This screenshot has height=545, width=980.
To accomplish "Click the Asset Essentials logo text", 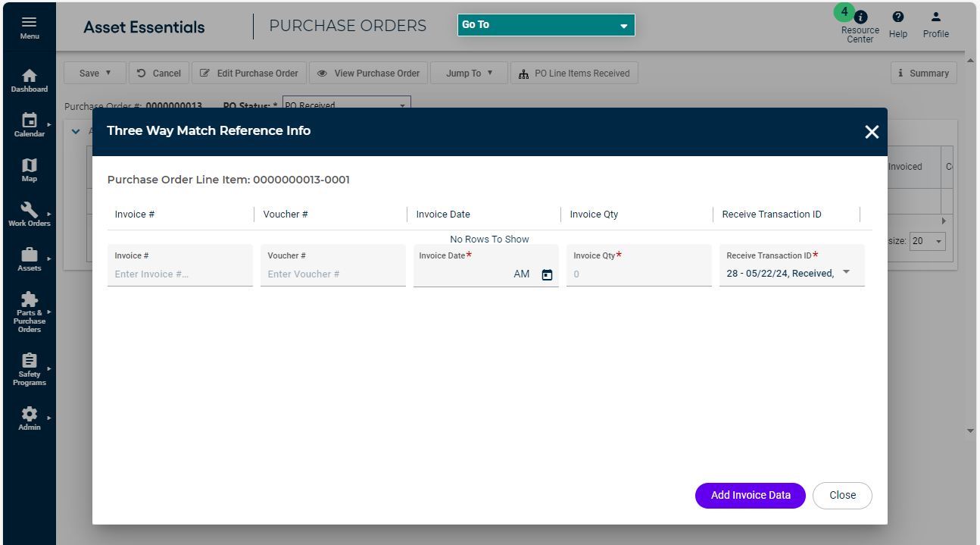I will (x=144, y=27).
